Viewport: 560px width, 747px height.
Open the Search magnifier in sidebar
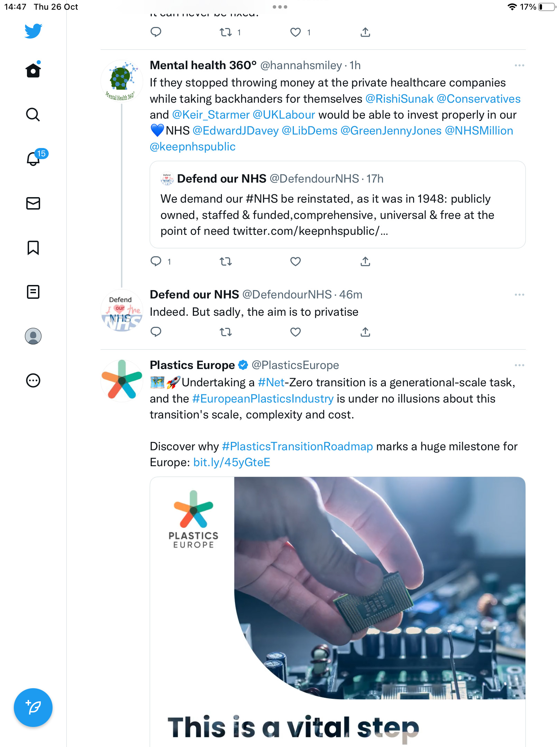tap(33, 114)
